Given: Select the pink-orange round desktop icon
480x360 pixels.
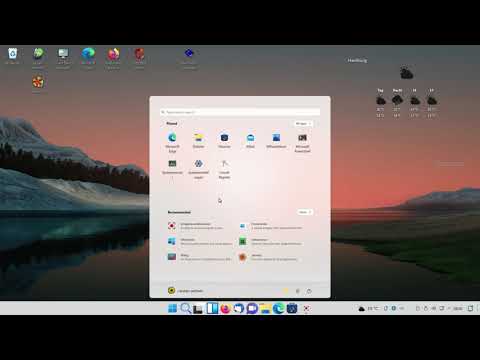Looking at the screenshot, I should click(113, 58).
